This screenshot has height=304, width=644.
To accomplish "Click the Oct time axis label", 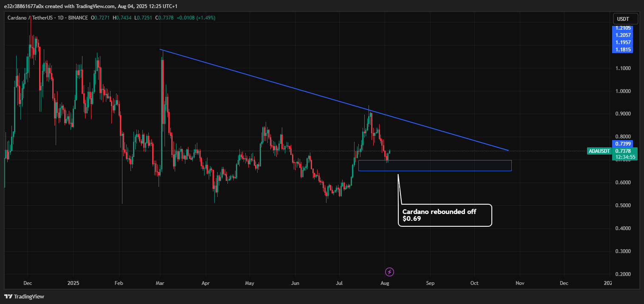I will coord(475,283).
